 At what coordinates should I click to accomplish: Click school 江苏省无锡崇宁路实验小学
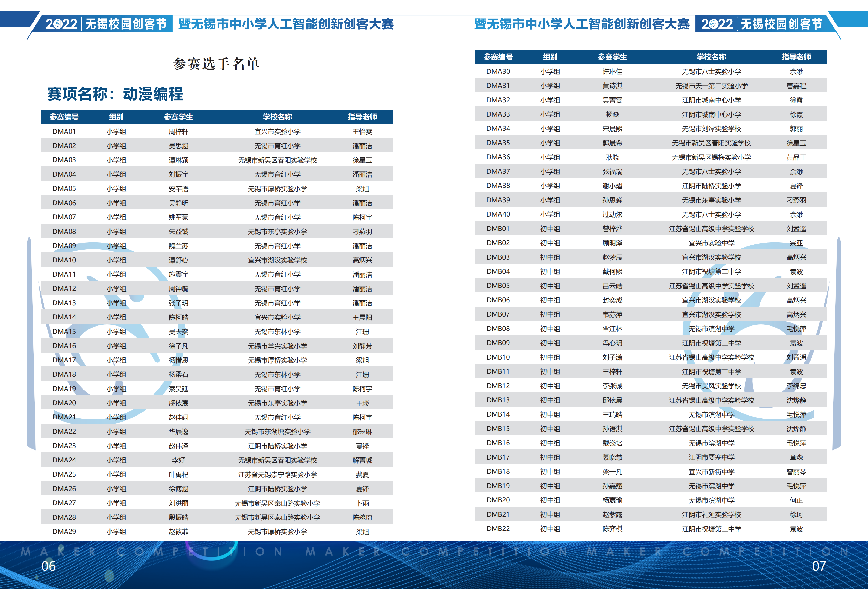tap(277, 474)
